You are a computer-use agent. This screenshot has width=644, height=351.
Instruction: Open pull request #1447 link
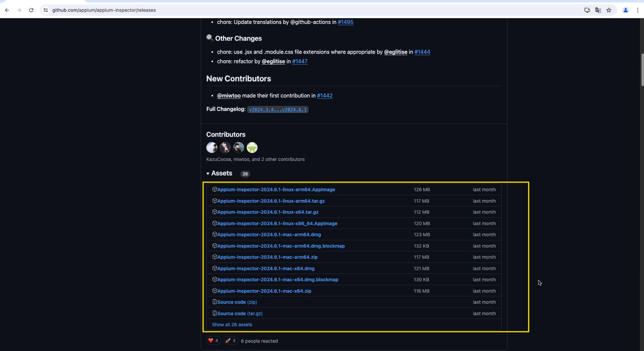[300, 61]
